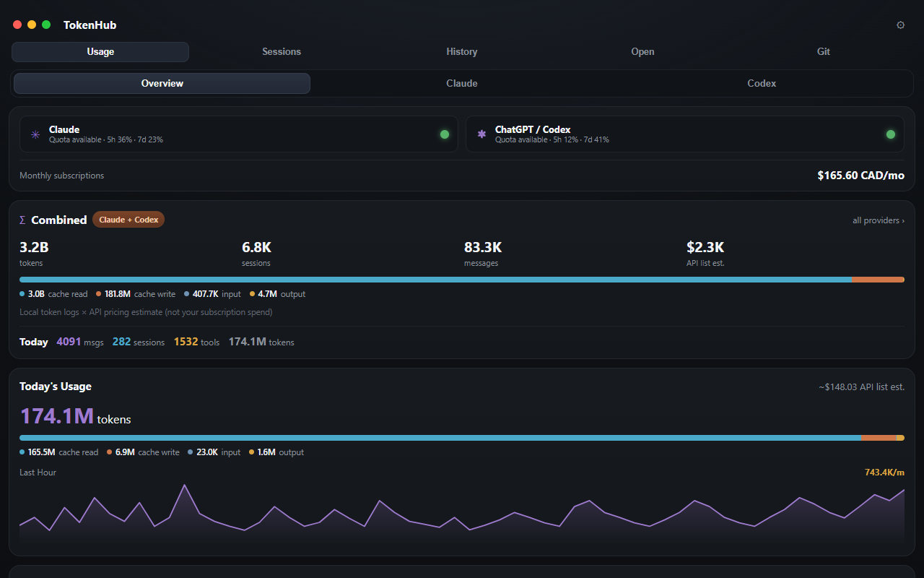Click the Last Hour label
924x578 pixels.
point(38,473)
